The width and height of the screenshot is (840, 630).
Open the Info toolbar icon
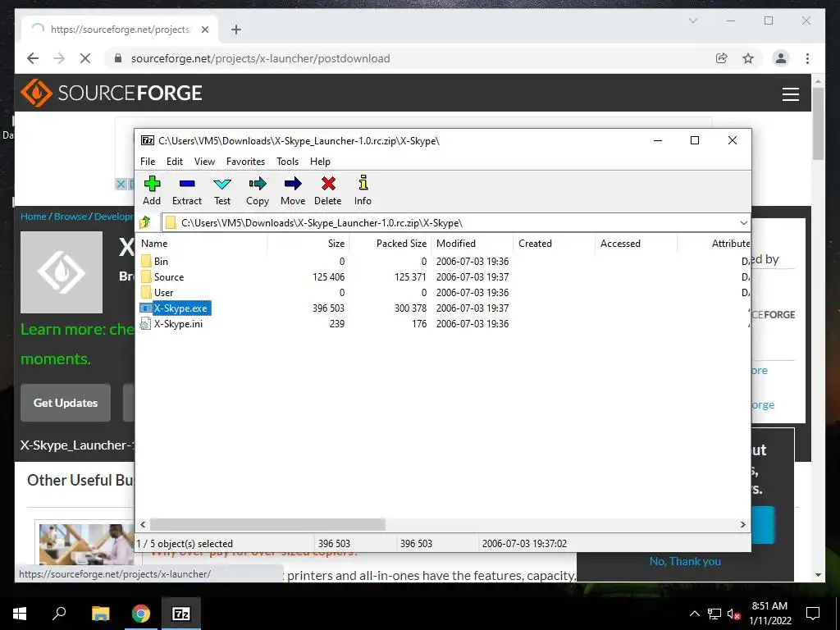click(x=363, y=190)
